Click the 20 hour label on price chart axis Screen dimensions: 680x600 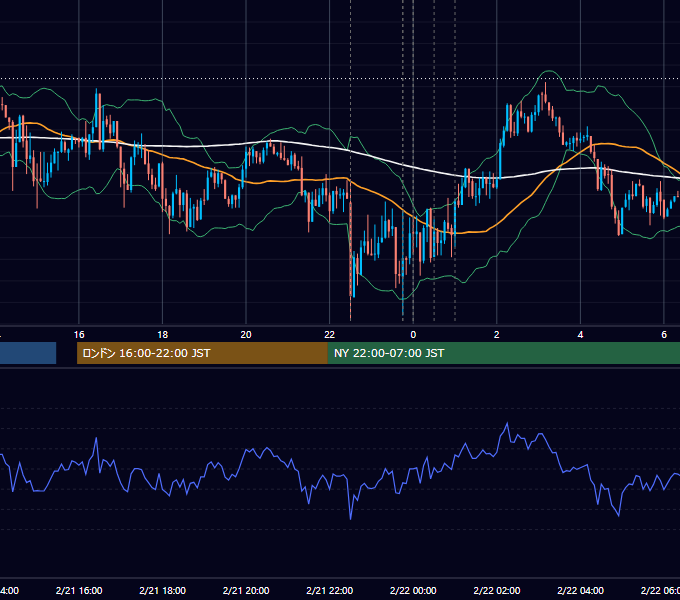click(x=246, y=335)
